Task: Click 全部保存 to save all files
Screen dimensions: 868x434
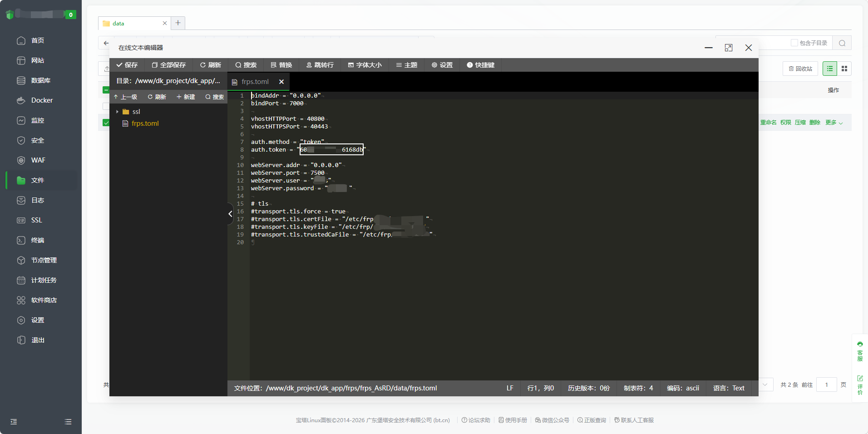Action: click(x=168, y=65)
